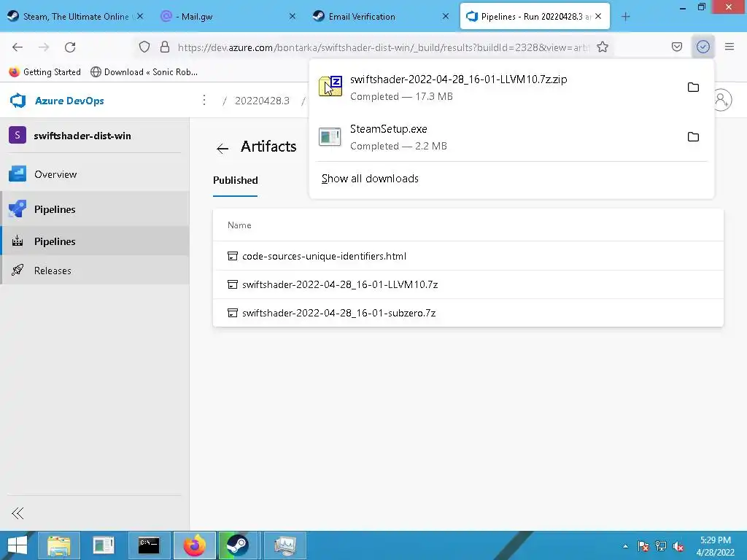Click the Firefox taskbar icon

tap(194, 545)
